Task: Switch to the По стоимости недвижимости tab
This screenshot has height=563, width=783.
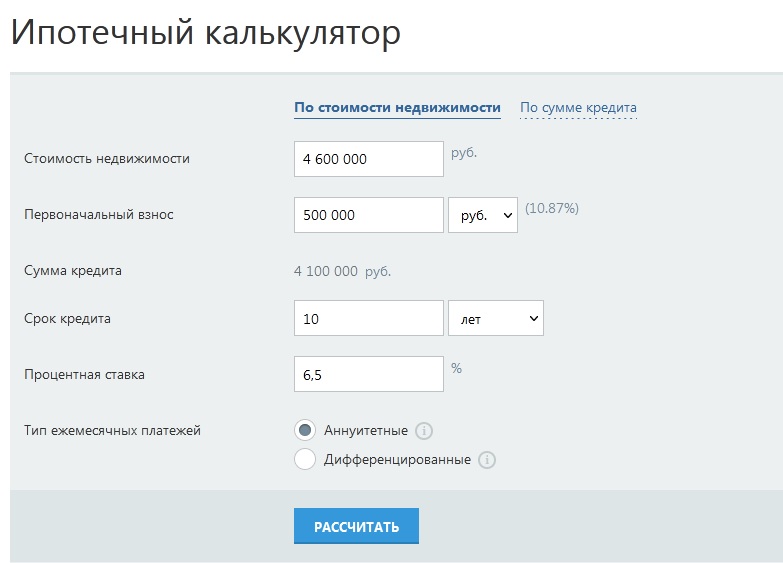Action: (397, 108)
